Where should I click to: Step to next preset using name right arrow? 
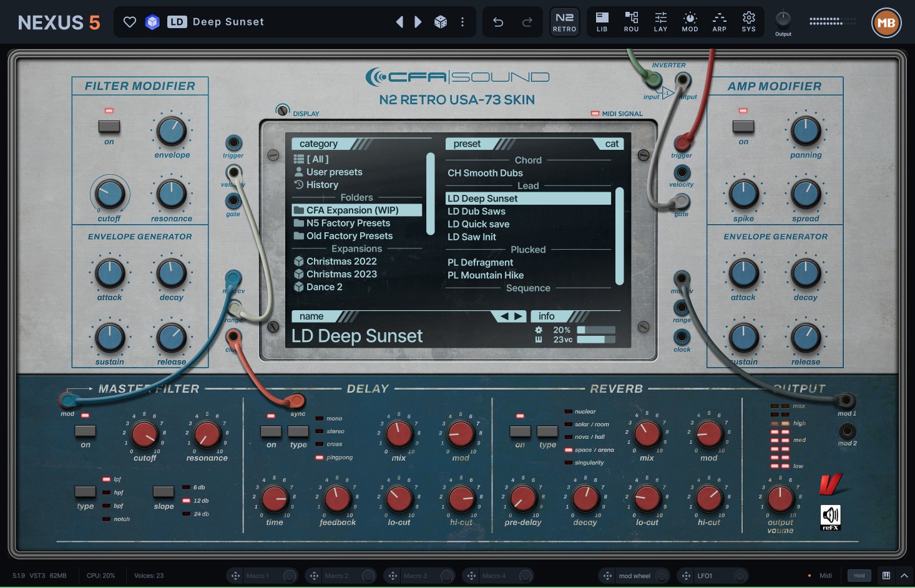click(x=519, y=316)
